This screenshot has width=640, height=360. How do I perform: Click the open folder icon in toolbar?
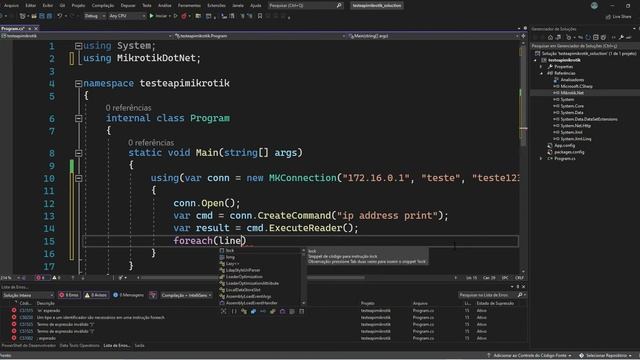(34, 16)
